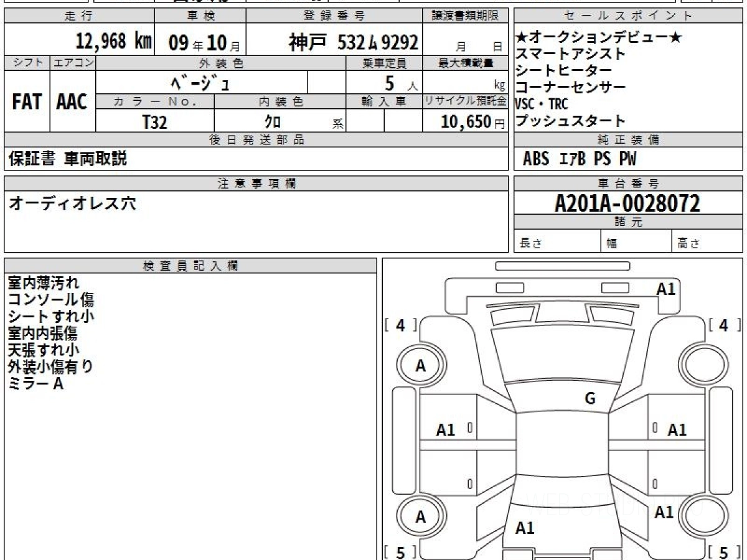The width and height of the screenshot is (747, 560).
Task: Click the 検査員記入欄 section header
Action: point(190,265)
